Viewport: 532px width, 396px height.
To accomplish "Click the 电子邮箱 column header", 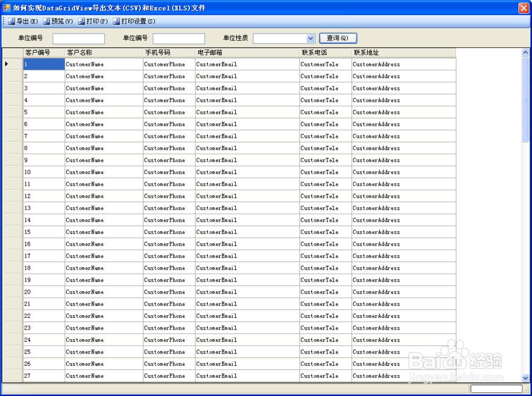I will (247, 53).
